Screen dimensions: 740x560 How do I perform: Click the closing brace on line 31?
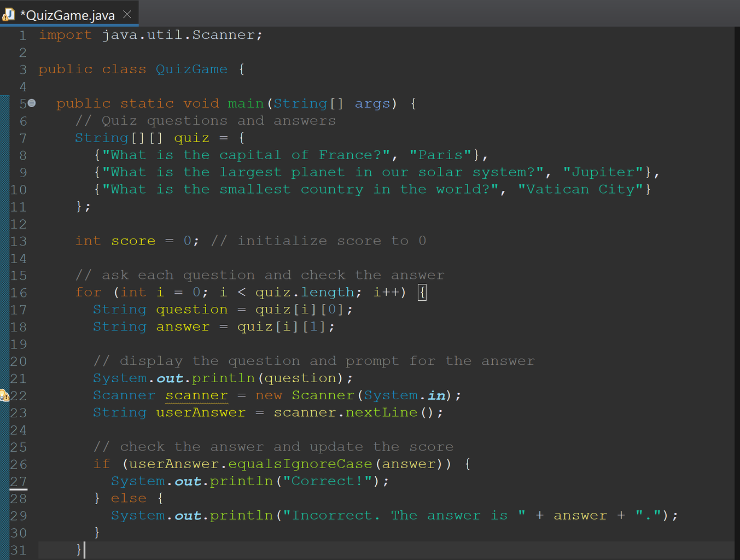point(79,550)
